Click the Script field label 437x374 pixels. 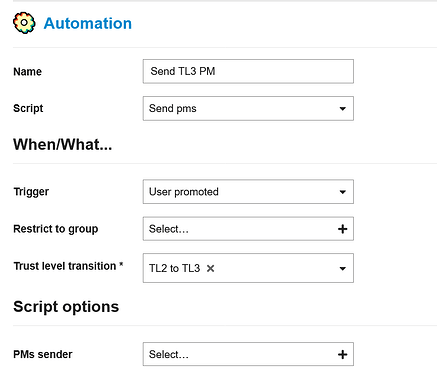point(28,108)
